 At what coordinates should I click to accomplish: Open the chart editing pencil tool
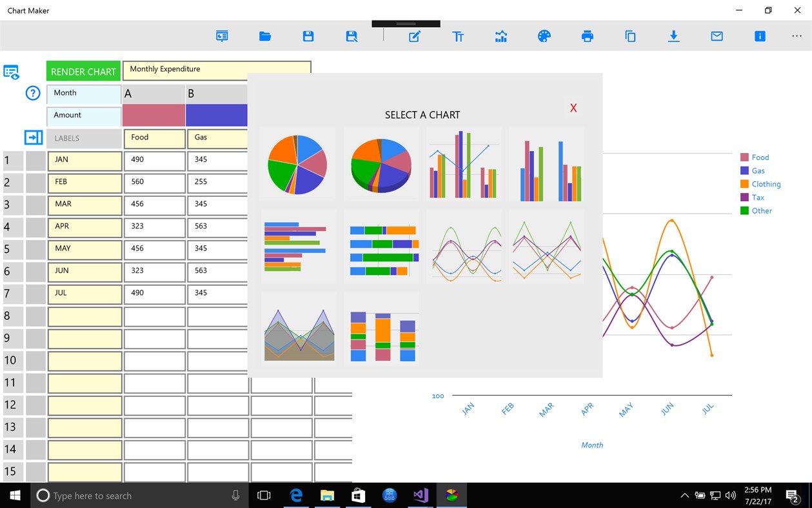pos(415,36)
